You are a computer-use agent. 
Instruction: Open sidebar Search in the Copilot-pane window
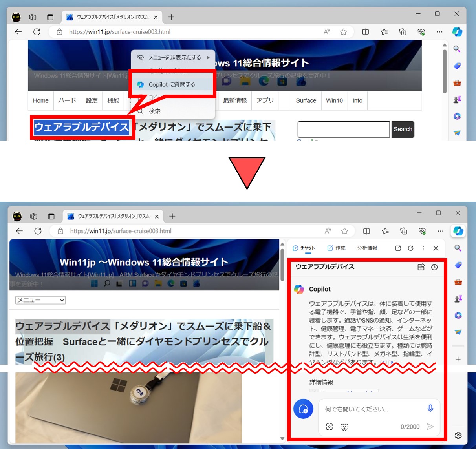coord(457,248)
